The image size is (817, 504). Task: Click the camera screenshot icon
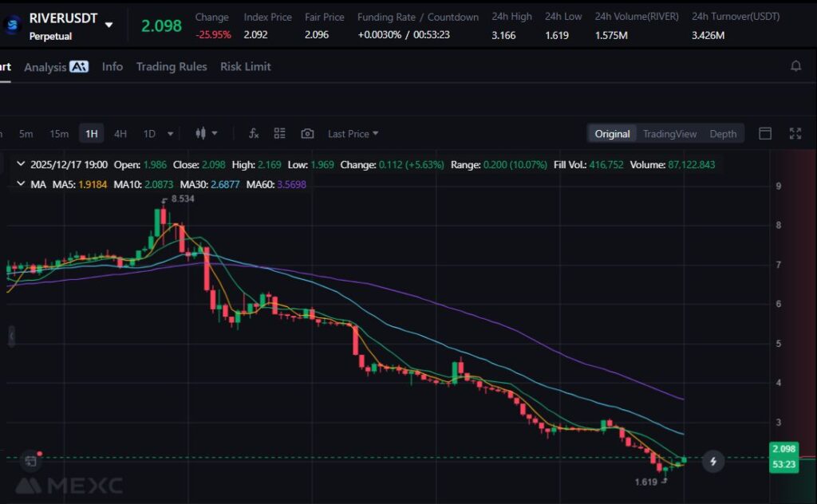(x=307, y=134)
